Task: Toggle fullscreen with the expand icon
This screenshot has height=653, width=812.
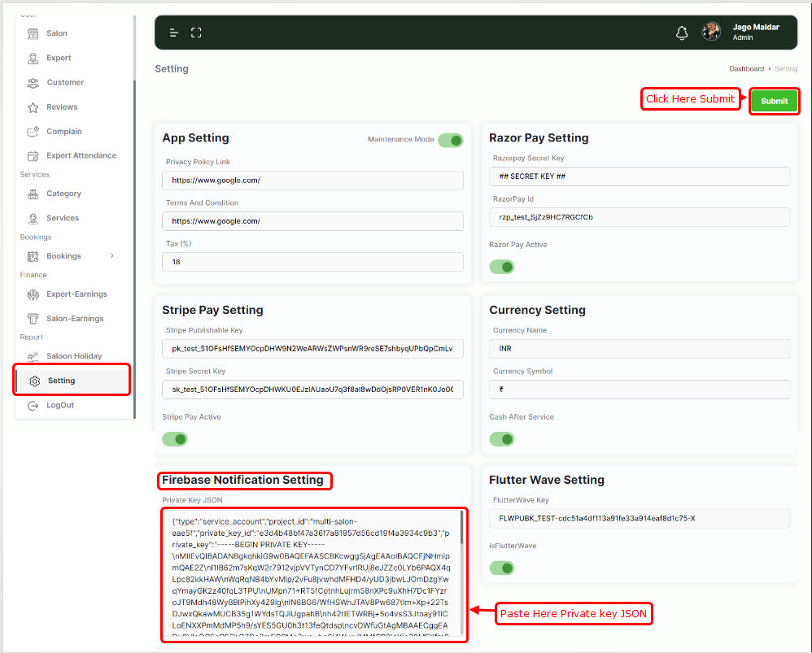Action: pos(196,33)
